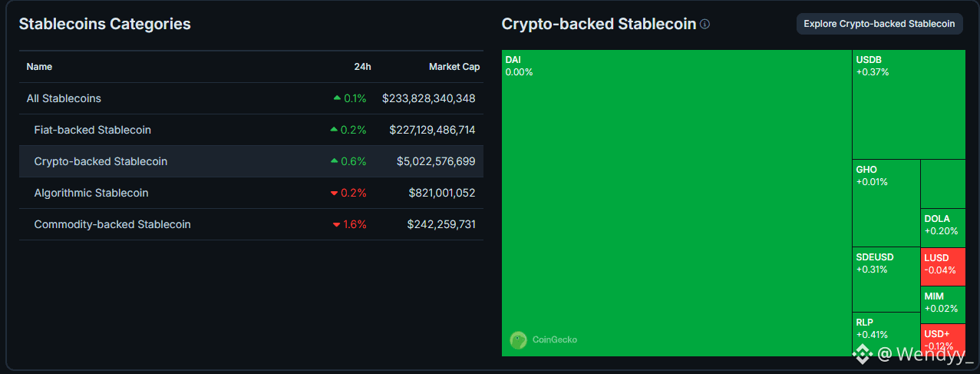Image resolution: width=980 pixels, height=374 pixels.
Task: Select the SDEUSD treemap tile
Action: tap(886, 280)
